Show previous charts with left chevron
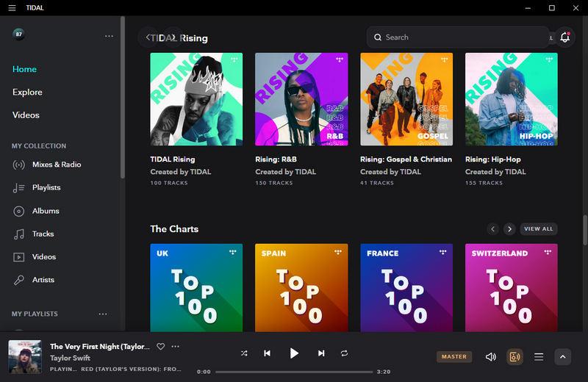The image size is (588, 382). pos(492,228)
